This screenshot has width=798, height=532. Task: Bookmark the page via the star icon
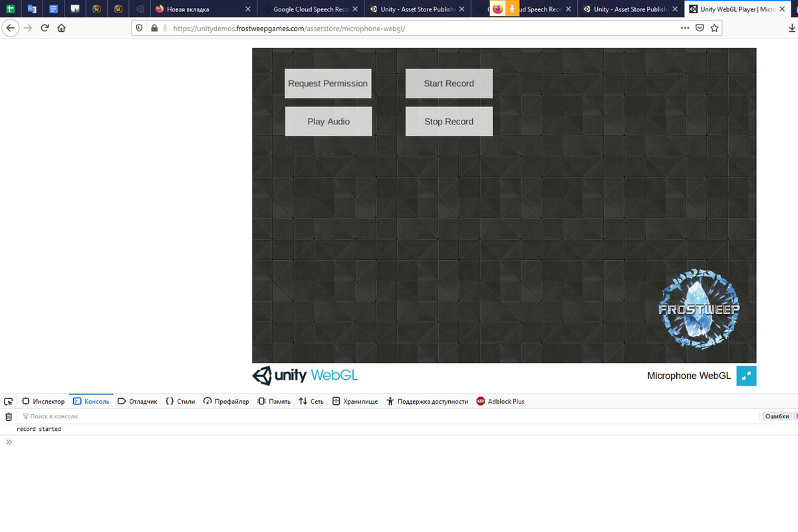(715, 28)
